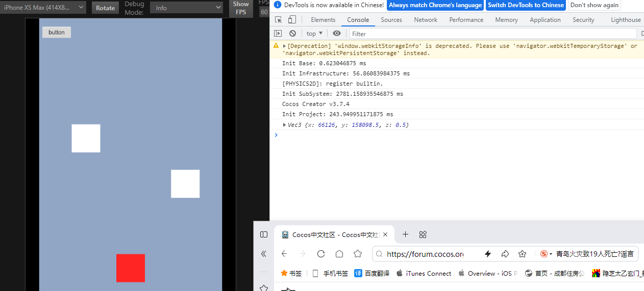Click the FPS value field showing 60
Screen dimensions: 644x291
(x=264, y=12)
